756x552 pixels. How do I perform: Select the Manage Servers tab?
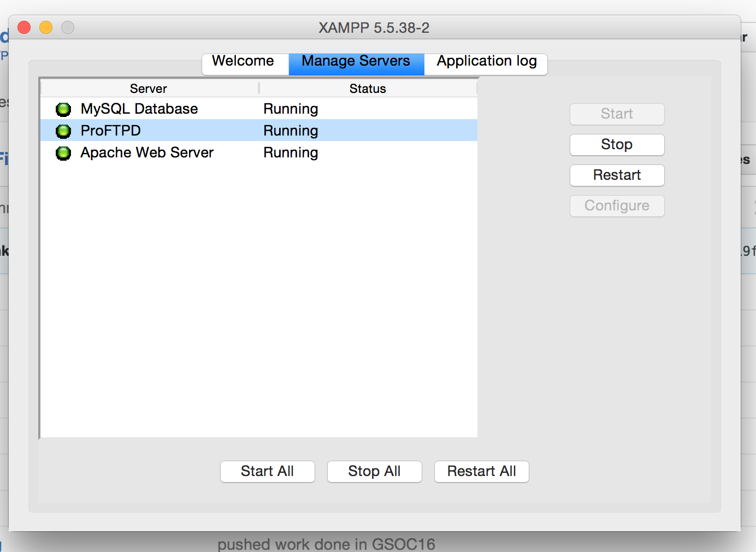coord(356,63)
